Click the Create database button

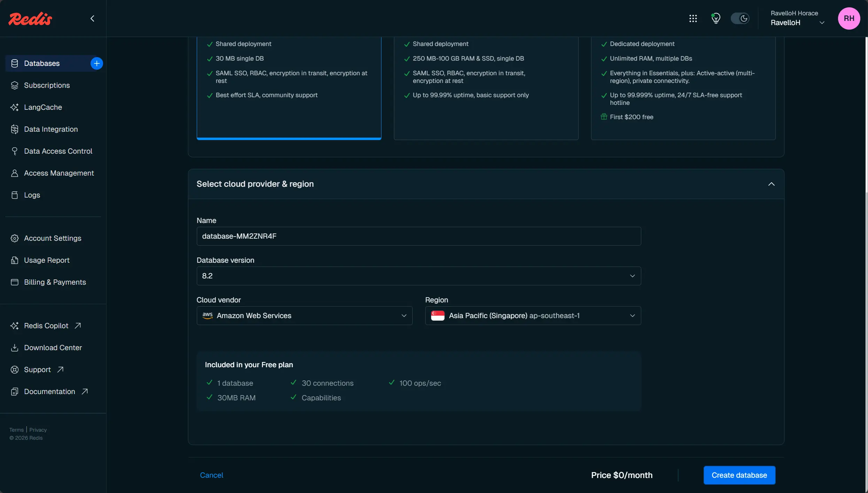(739, 475)
